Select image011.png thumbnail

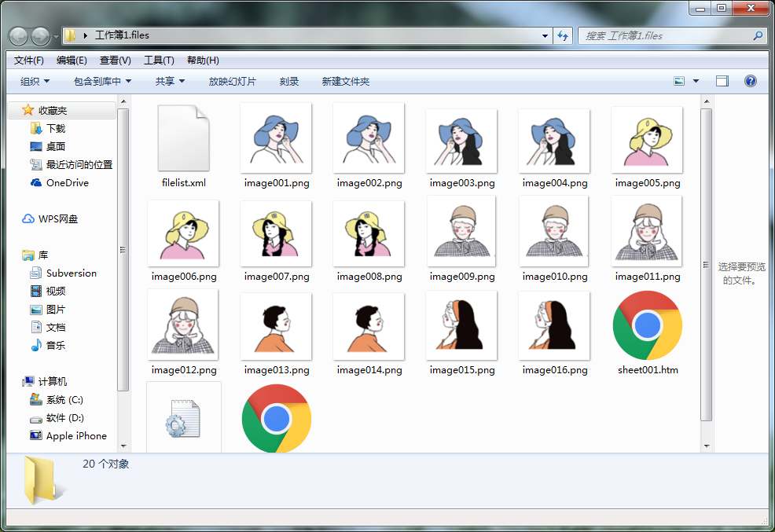click(x=647, y=231)
